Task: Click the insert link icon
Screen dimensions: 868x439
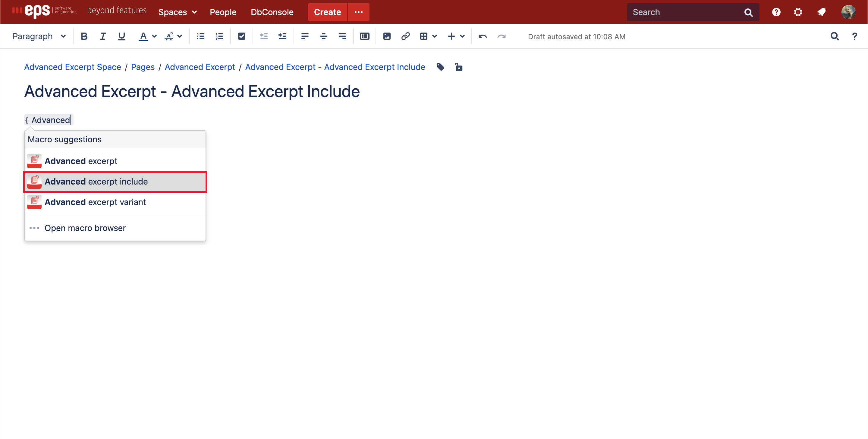Action: (405, 36)
